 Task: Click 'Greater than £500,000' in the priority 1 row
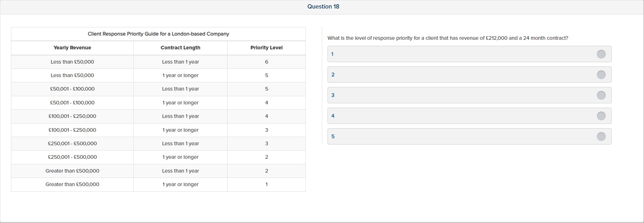pyautogui.click(x=72, y=184)
